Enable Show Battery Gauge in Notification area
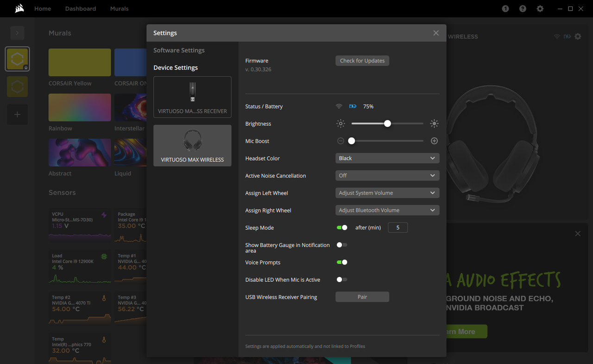Screen dimensions: 593x364 click(342, 245)
